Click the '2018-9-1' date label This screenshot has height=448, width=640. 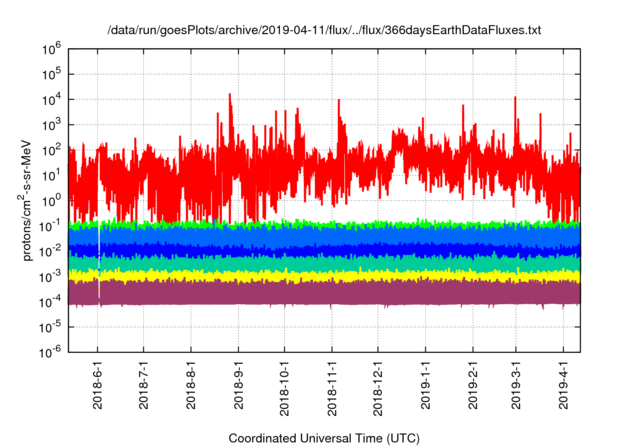[238, 384]
